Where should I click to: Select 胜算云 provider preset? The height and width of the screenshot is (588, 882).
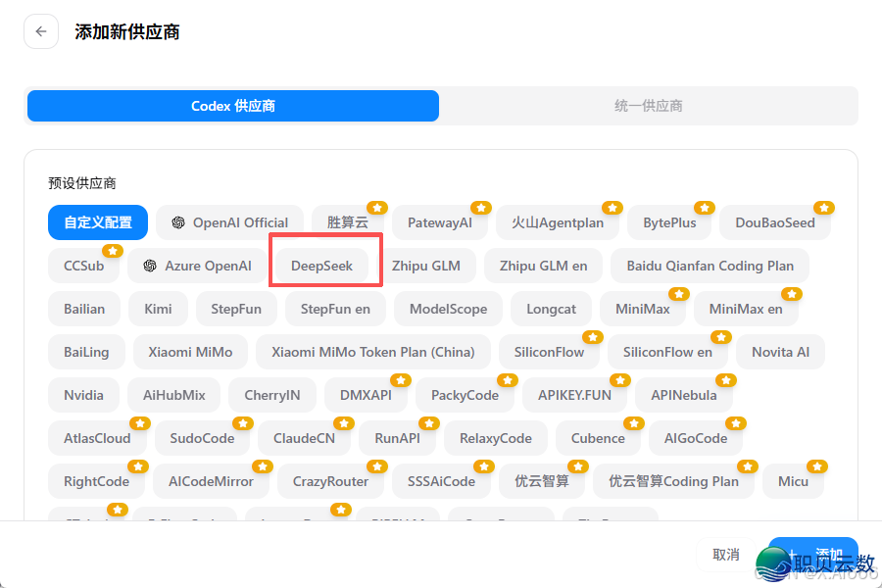pyautogui.click(x=348, y=222)
